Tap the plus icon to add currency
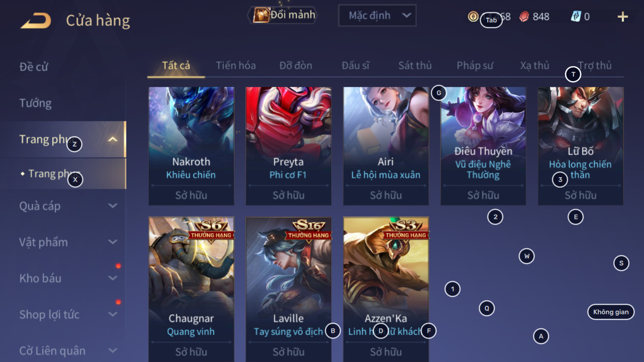The height and width of the screenshot is (362, 644). 623,17
